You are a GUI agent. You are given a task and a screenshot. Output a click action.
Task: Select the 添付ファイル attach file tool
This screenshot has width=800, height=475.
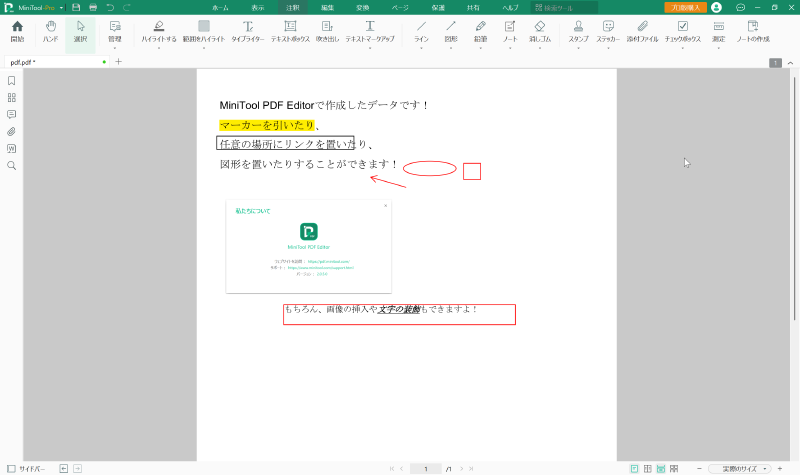[642, 30]
